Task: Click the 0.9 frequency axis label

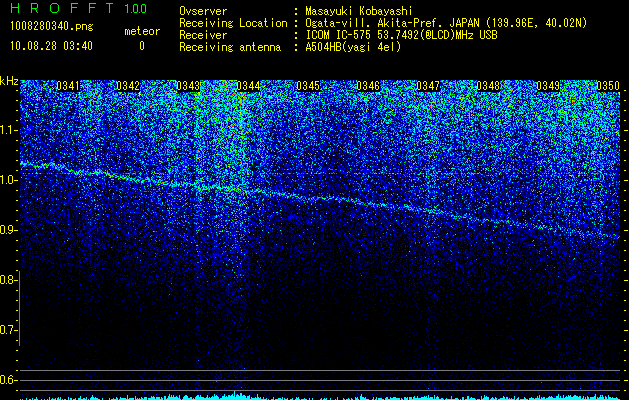Action: [x=7, y=230]
